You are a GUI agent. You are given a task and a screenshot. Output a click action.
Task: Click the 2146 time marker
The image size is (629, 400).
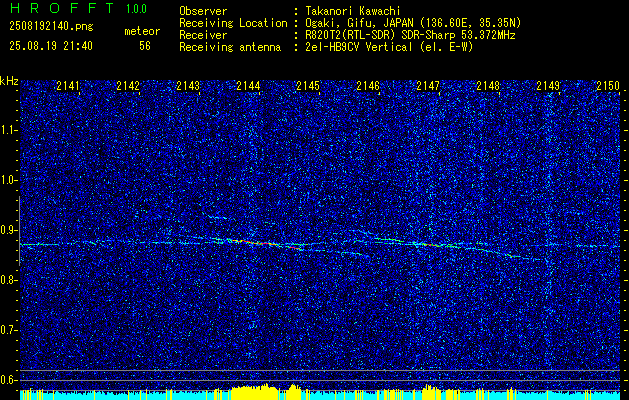point(368,85)
